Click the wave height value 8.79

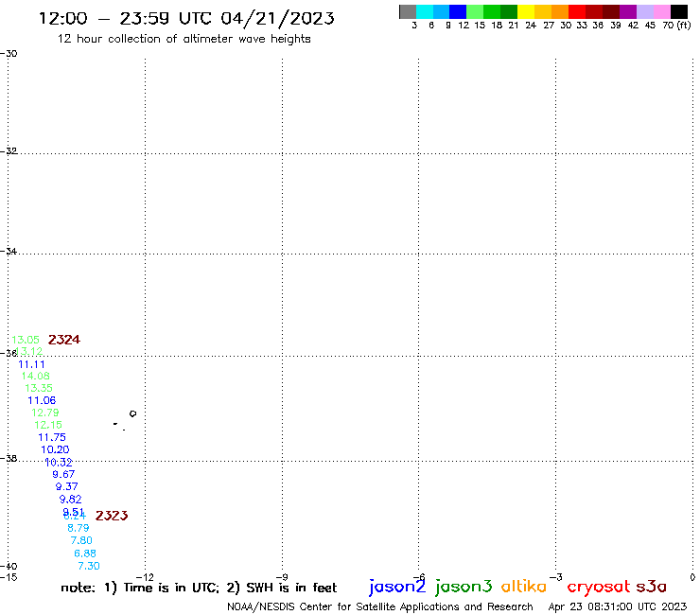click(79, 528)
